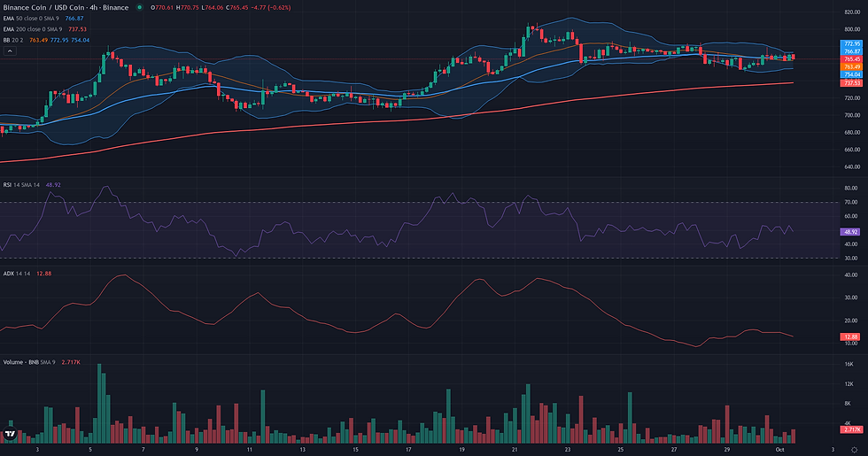
Task: Click the 2.717K volume label on axis
Action: tap(851, 429)
